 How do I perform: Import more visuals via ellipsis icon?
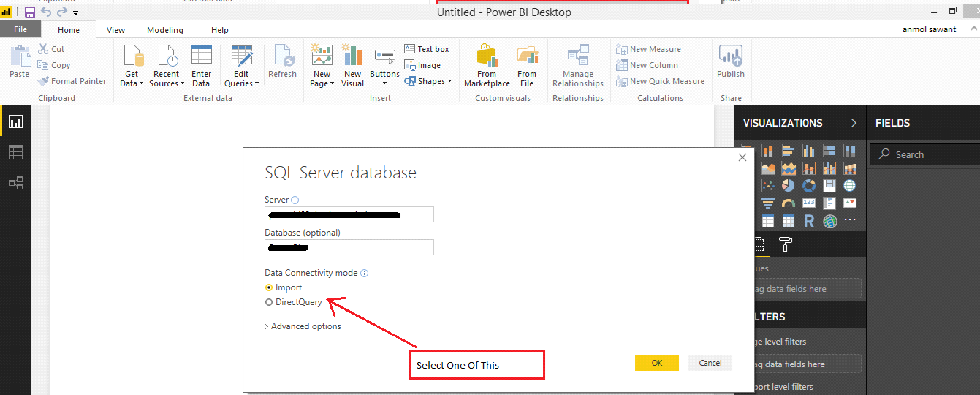(850, 220)
